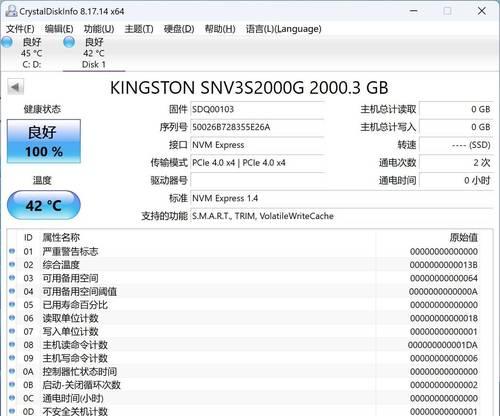Click status dot for attribute 09
The height and width of the screenshot is (416, 500).
pos(12,358)
